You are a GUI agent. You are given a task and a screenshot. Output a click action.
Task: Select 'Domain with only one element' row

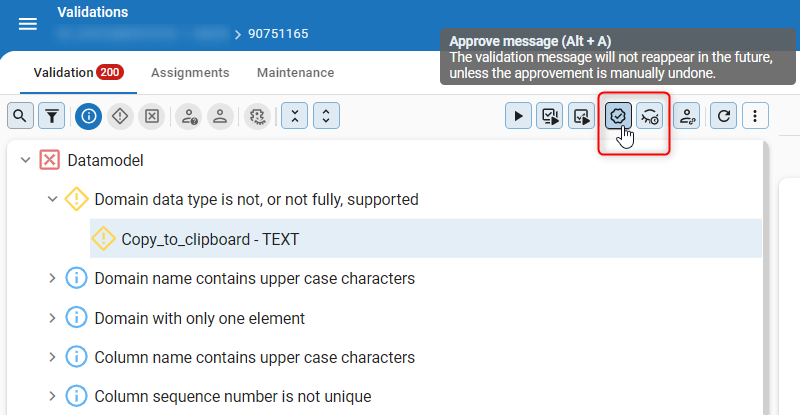(x=199, y=318)
